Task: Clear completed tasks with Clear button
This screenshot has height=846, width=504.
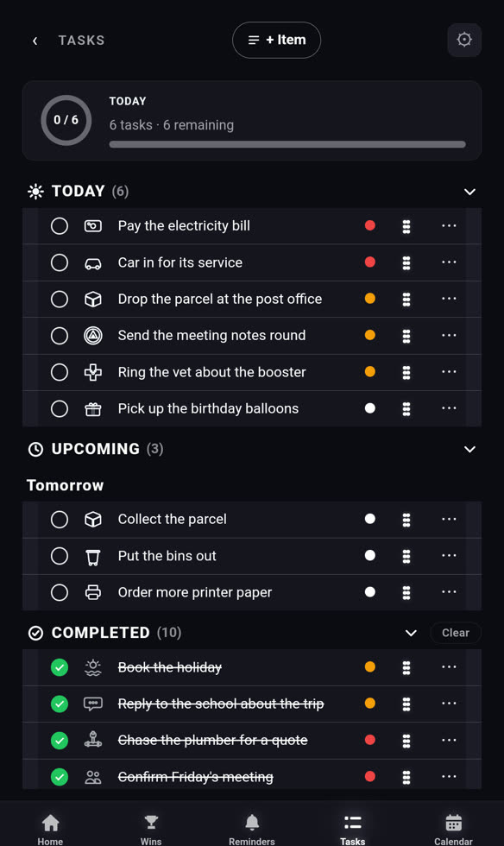Action: [x=456, y=633]
